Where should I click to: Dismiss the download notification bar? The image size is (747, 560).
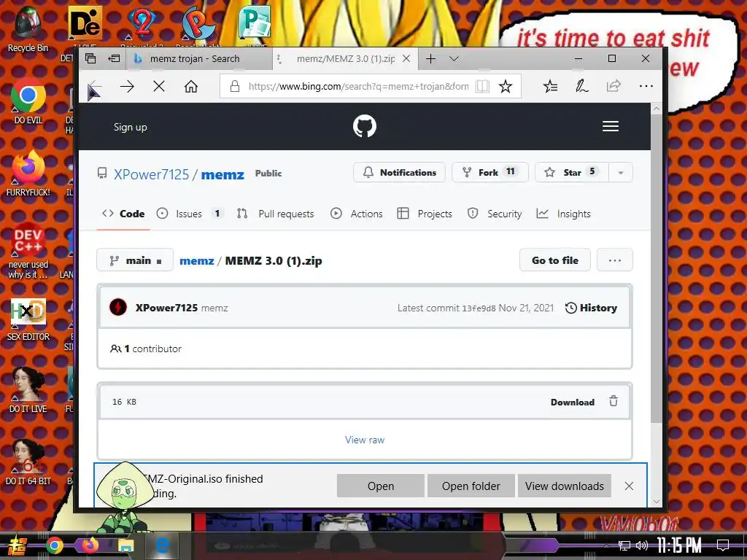point(629,486)
